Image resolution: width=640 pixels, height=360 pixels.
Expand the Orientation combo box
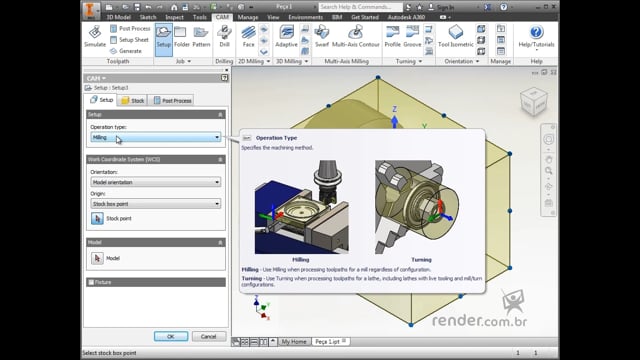(156, 182)
